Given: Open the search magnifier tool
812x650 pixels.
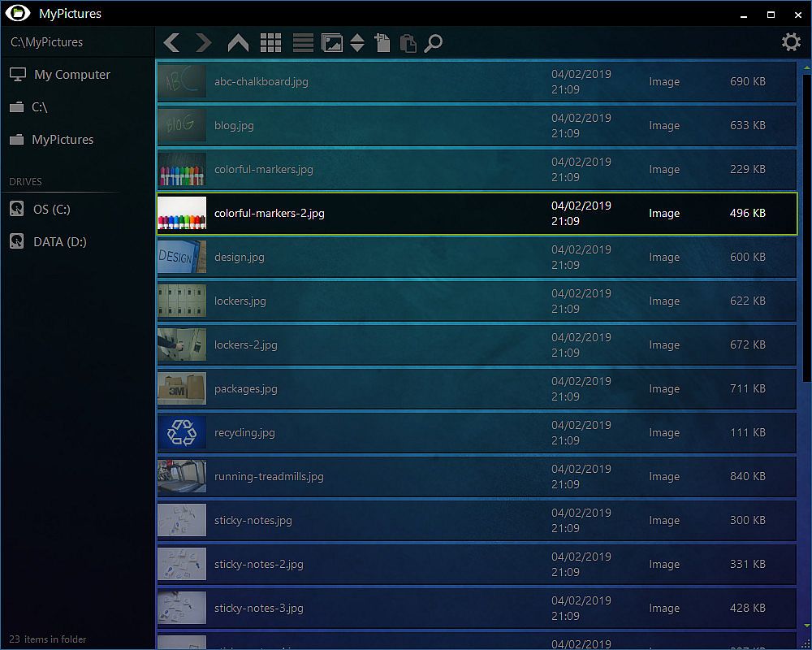Looking at the screenshot, I should tap(433, 42).
